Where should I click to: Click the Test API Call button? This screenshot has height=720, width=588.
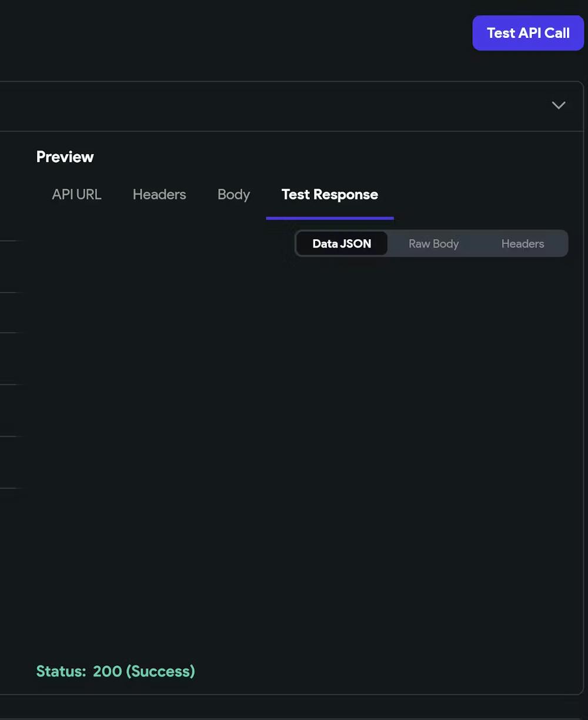click(527, 33)
